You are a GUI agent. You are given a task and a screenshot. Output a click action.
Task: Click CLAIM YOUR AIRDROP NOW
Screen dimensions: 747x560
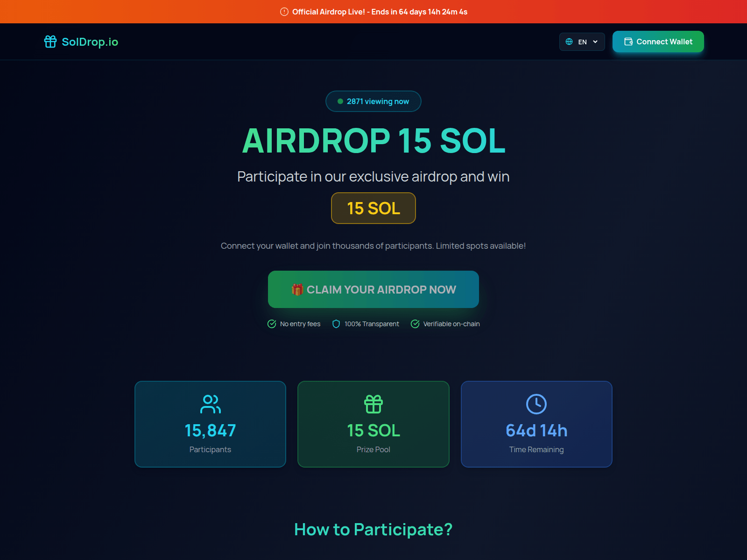[373, 289]
